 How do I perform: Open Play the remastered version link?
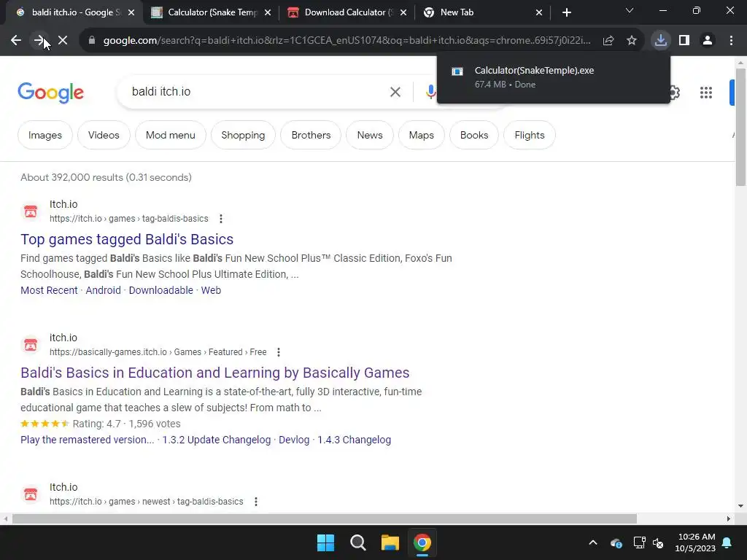click(88, 440)
